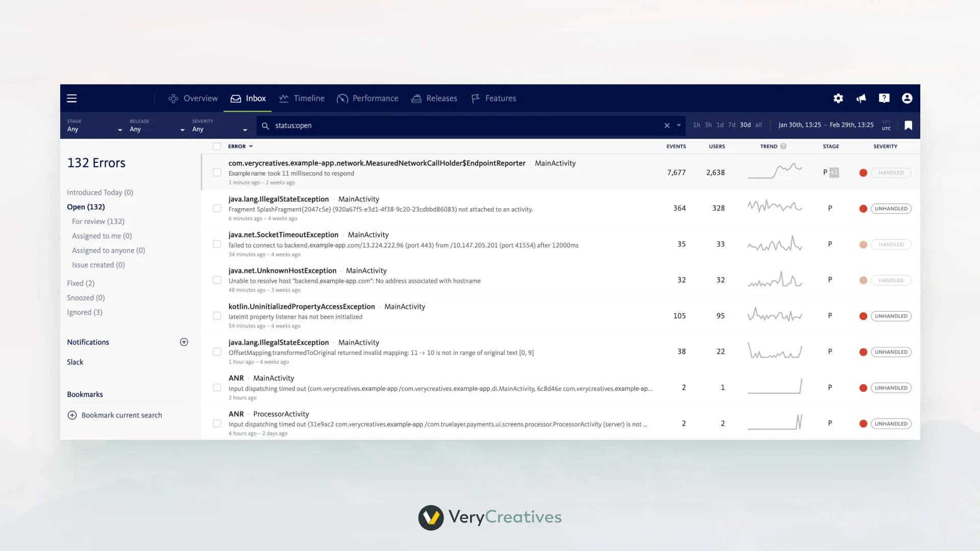
Task: Add notification with plus circle icon
Action: pyautogui.click(x=184, y=342)
